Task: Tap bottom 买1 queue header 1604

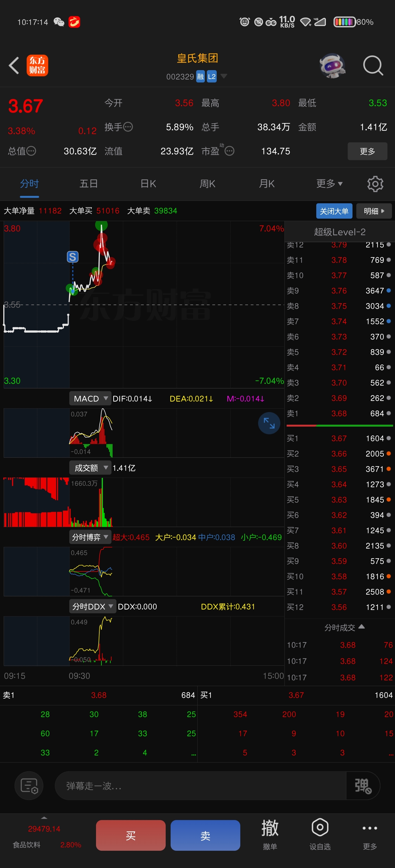Action: 296,695
